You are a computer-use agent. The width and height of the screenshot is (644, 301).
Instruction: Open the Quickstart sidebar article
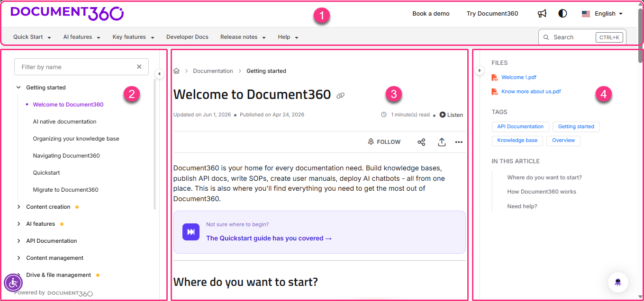coord(46,173)
